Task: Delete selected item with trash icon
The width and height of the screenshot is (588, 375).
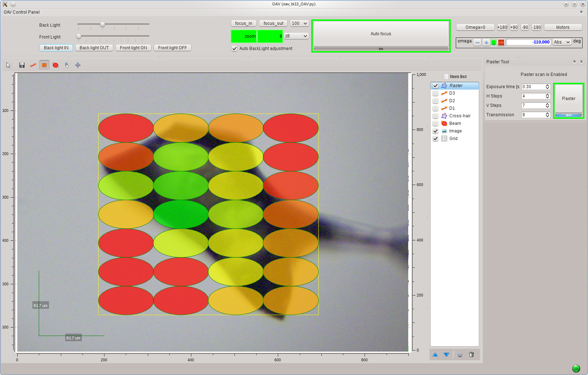Action: (x=471, y=354)
